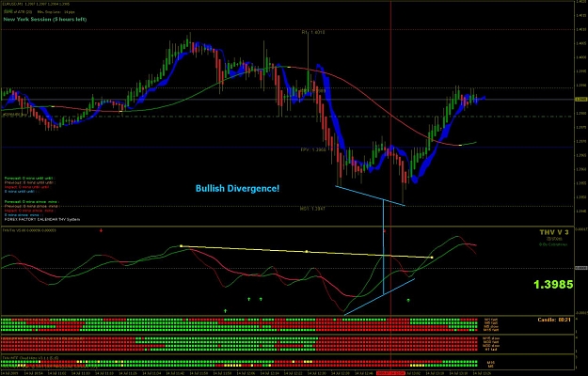Click the 'THV V 3' indicator title
The width and height of the screenshot is (588, 376).
click(x=554, y=232)
